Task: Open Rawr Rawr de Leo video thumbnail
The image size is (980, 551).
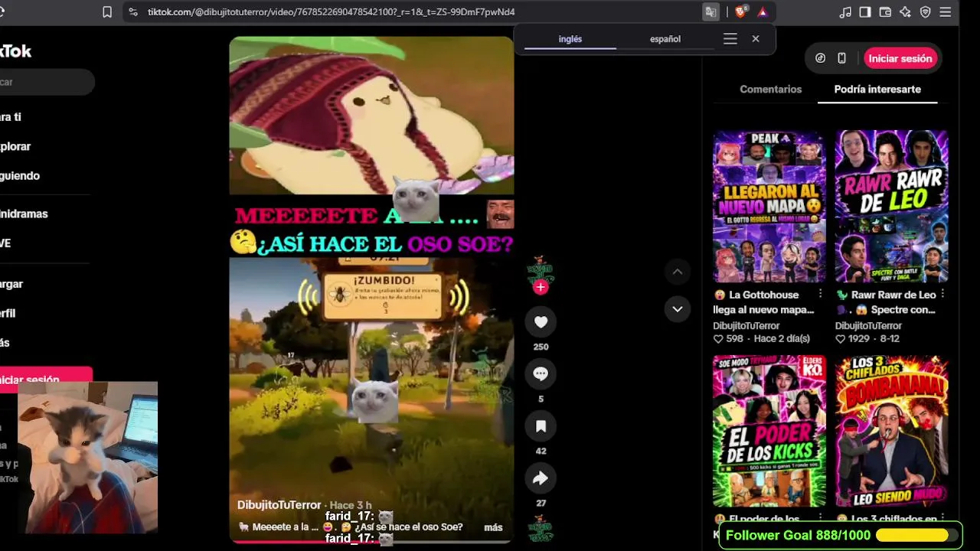Action: coord(891,207)
